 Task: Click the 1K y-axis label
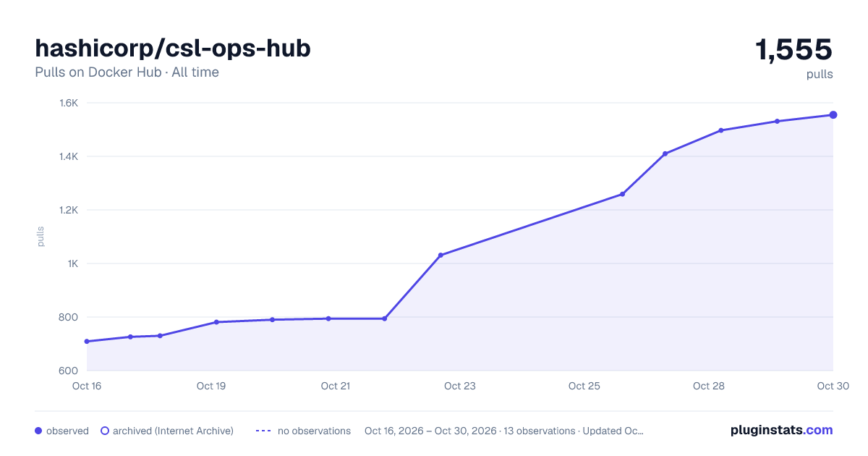coord(73,263)
